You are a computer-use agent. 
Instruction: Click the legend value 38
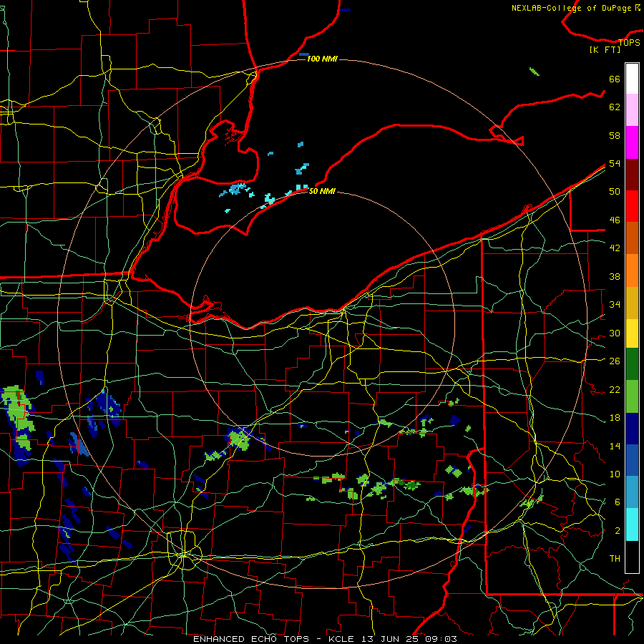click(615, 276)
